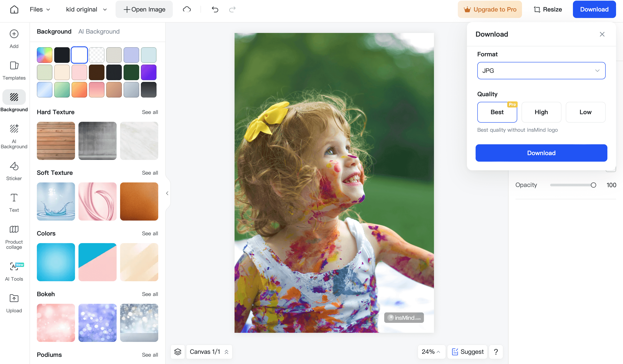Select the Best quality radio button

[497, 112]
